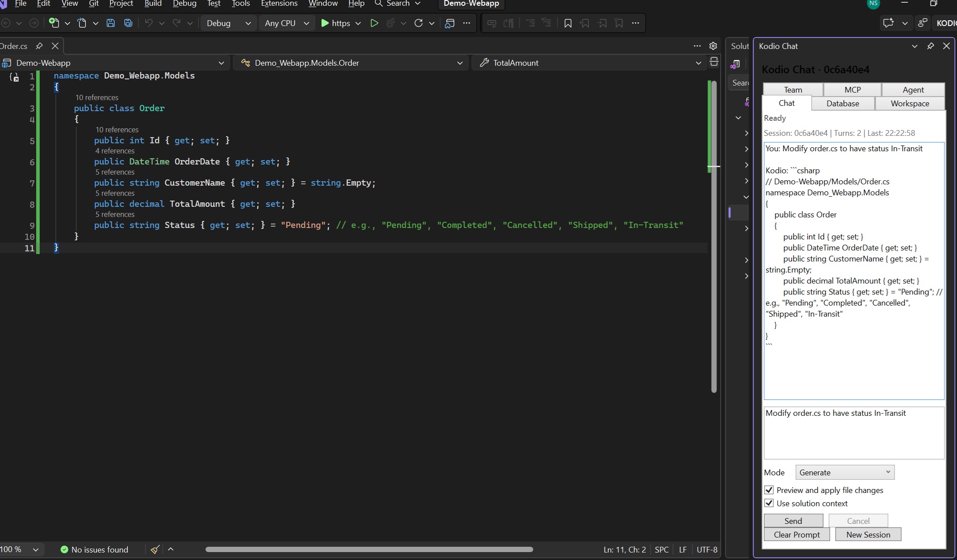
Task: Pin the Kodio Chat panel
Action: point(931,46)
